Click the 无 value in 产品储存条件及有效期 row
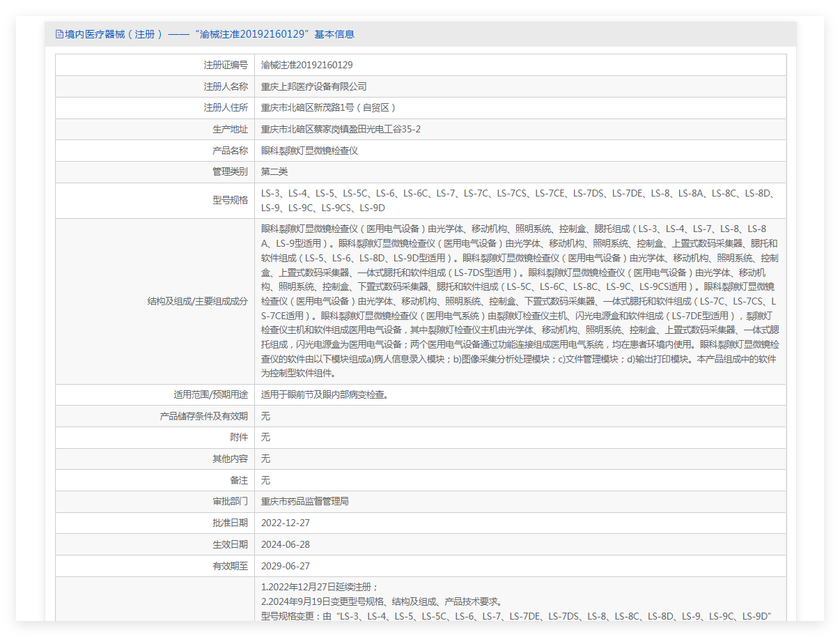This screenshot has height=637, width=840. pos(265,417)
